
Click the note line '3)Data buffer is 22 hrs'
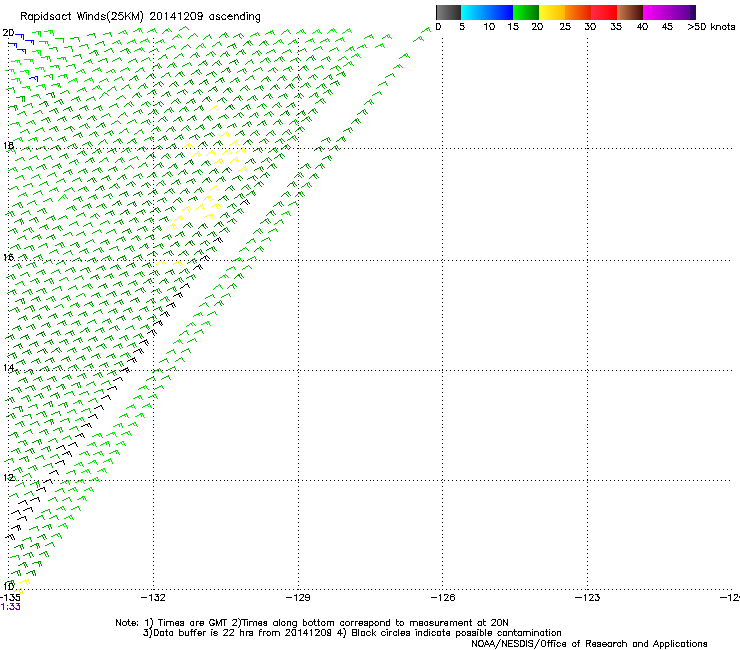[352, 633]
